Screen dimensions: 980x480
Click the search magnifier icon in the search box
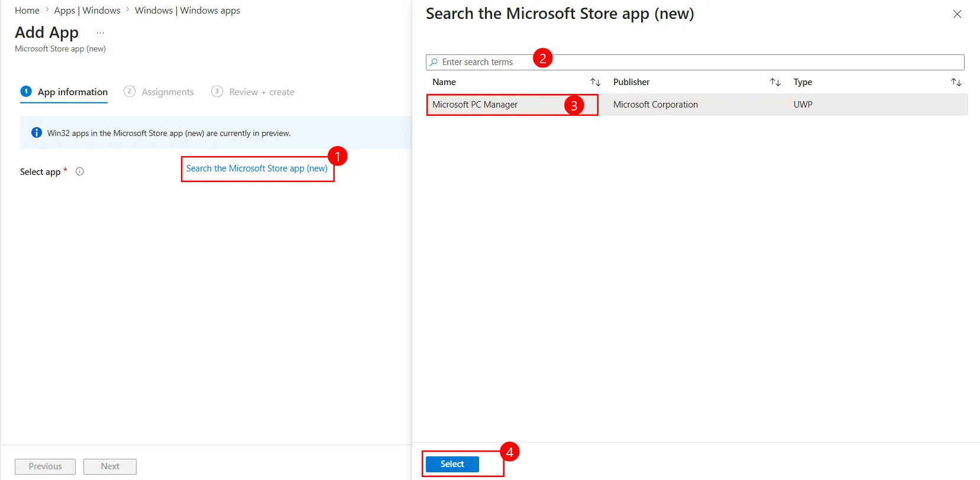tap(434, 62)
